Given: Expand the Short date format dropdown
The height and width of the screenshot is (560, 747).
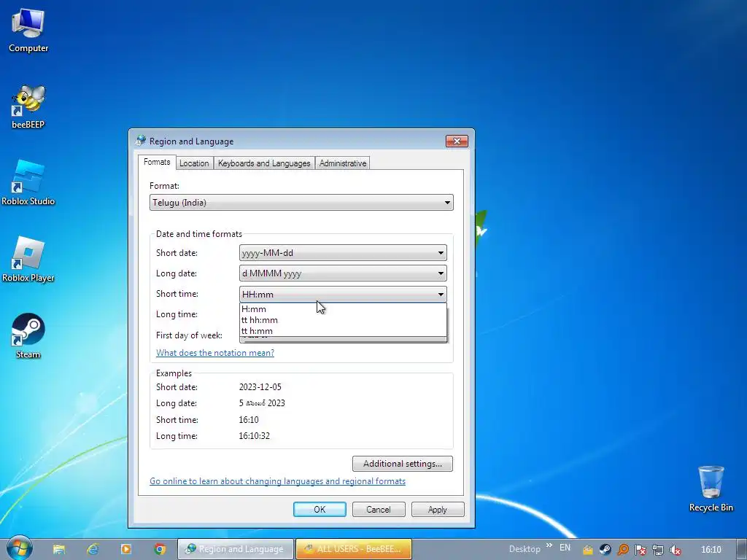Looking at the screenshot, I should point(343,253).
